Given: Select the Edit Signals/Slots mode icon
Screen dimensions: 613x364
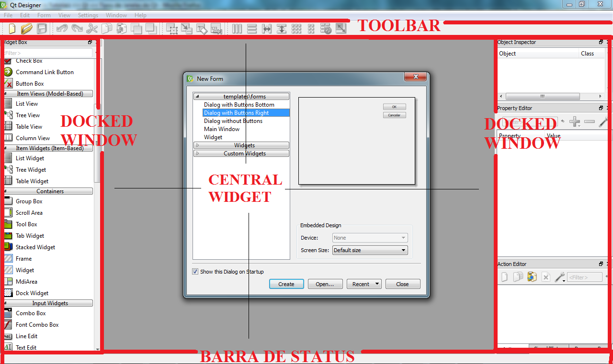Looking at the screenshot, I should tap(187, 29).
